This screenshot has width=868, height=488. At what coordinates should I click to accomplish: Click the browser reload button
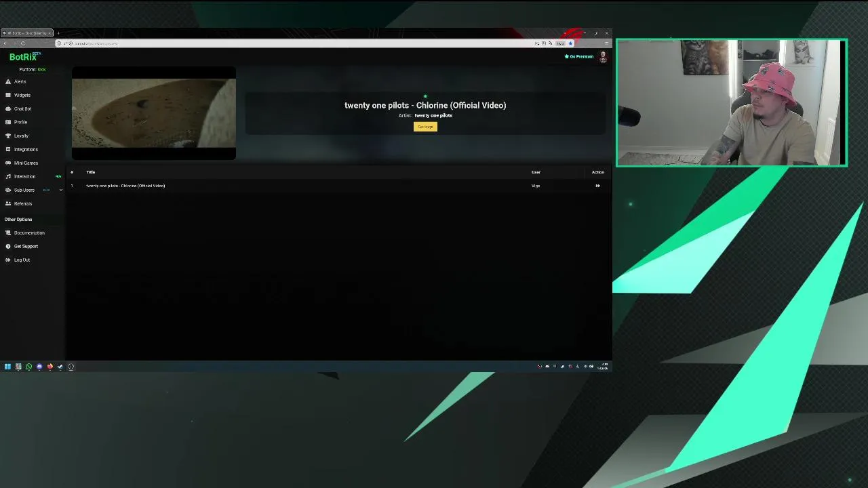pos(22,43)
